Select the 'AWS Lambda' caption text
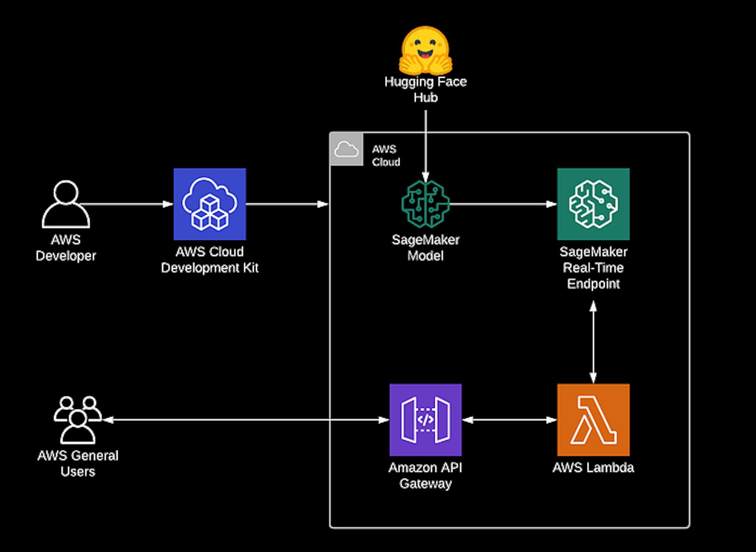Viewport: 756px width, 552px height. coord(593,468)
